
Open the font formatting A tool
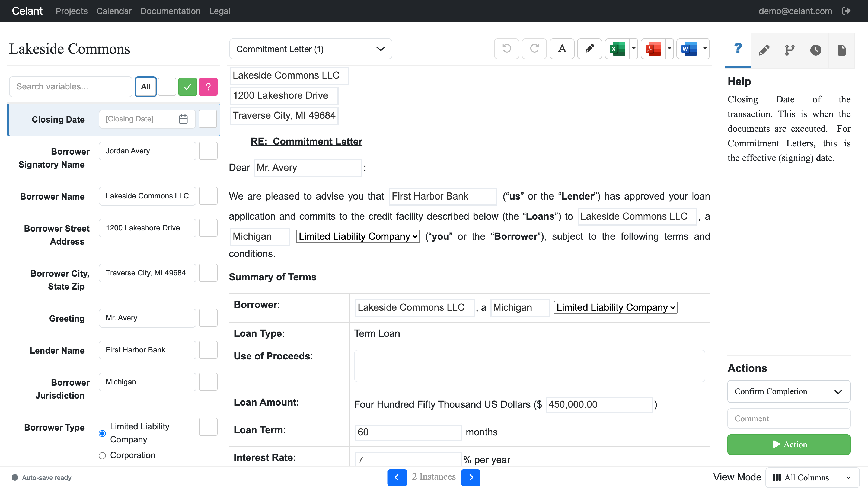tap(562, 49)
